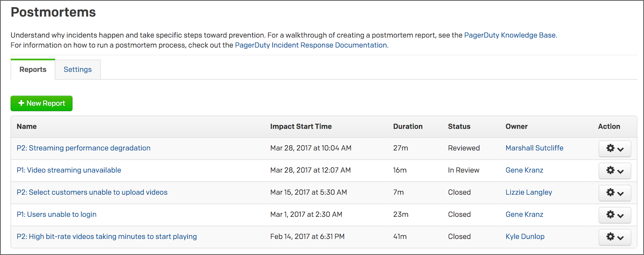Open P1: Video streaming unavailable report
This screenshot has height=255, width=644.
pos(69,170)
